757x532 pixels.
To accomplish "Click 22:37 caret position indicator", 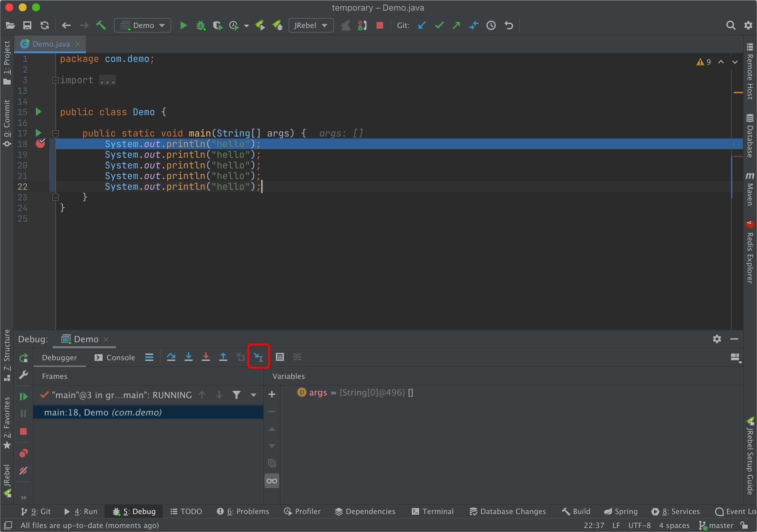I will [594, 525].
